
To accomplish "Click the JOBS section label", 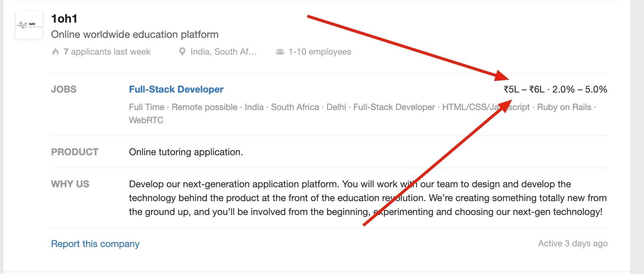I will coord(64,89).
